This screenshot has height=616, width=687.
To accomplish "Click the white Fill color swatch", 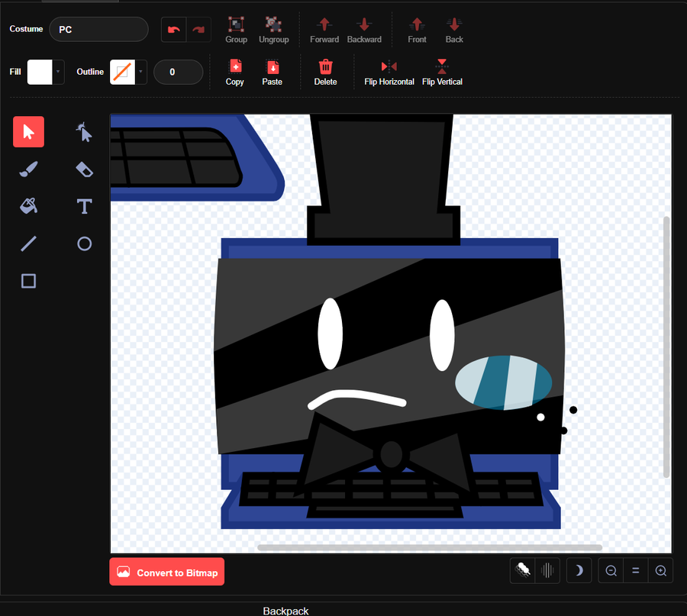I will tap(40, 72).
